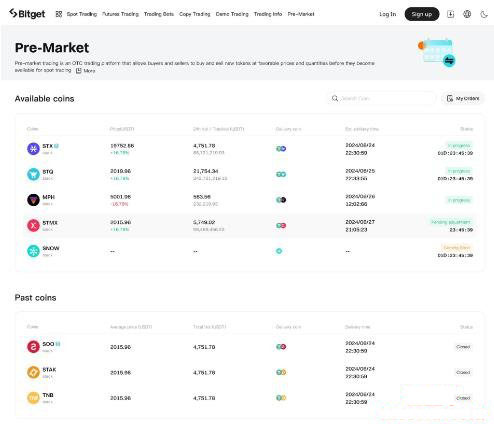Open My Orders button

[463, 98]
